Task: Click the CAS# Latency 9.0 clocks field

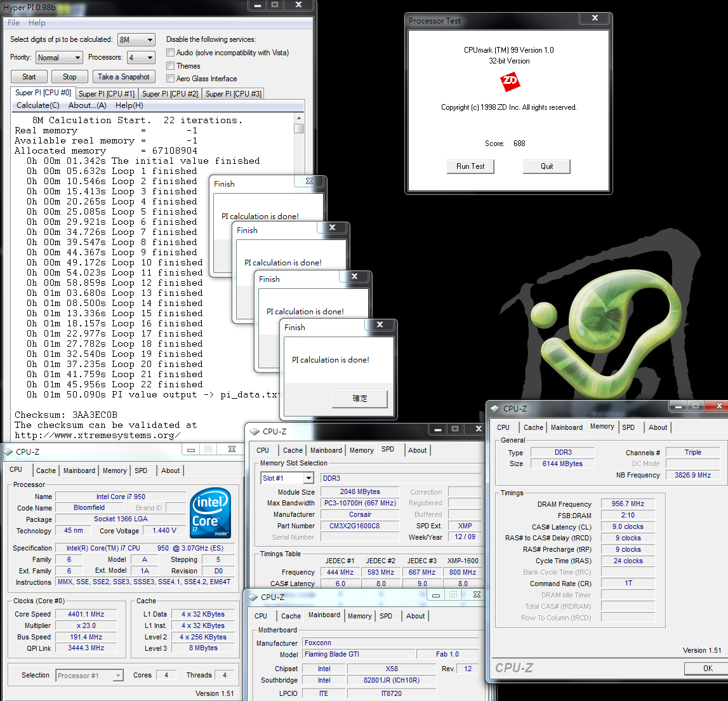Action: tap(628, 526)
